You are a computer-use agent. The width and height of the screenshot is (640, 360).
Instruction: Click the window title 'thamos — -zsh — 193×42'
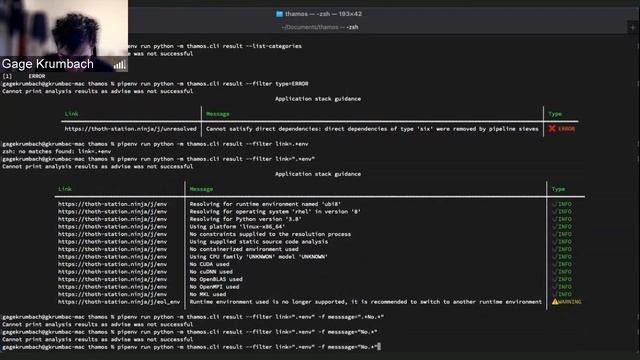tap(323, 14)
